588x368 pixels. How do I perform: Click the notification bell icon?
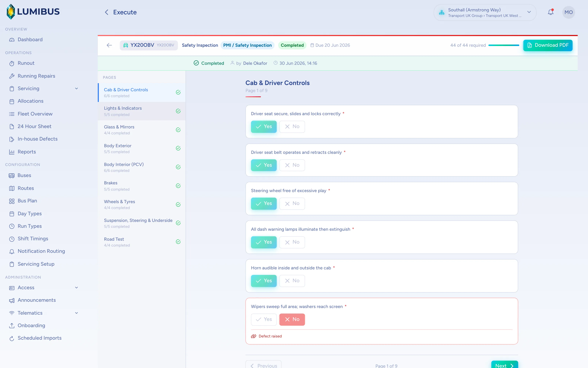pyautogui.click(x=551, y=12)
